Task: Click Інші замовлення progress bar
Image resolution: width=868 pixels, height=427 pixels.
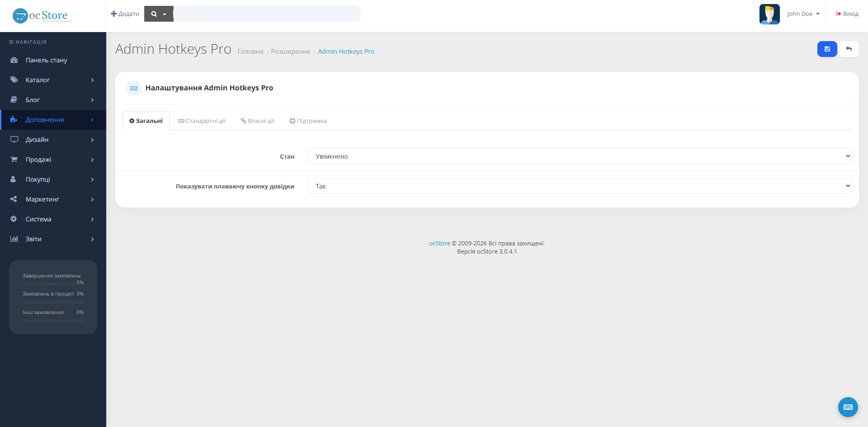Action: (53, 321)
